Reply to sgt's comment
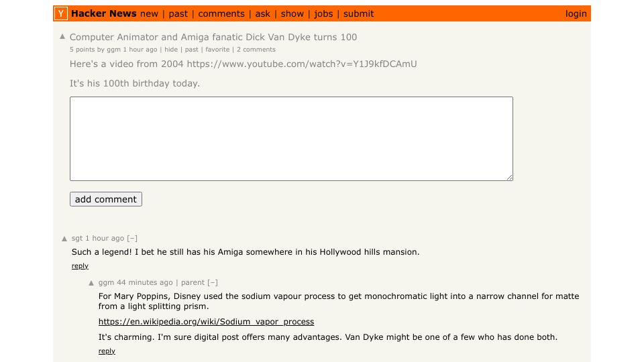 click(x=80, y=266)
